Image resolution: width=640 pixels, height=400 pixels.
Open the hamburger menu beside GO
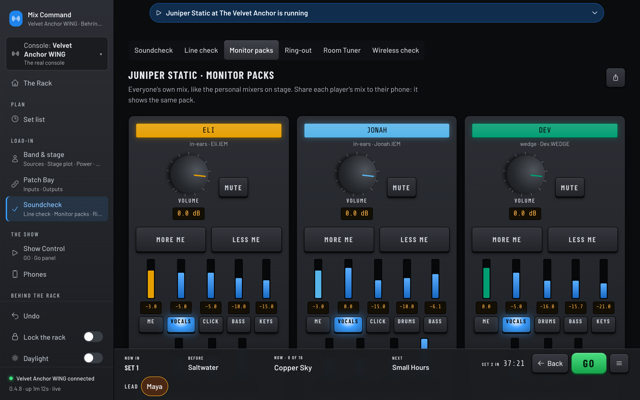pos(619,363)
